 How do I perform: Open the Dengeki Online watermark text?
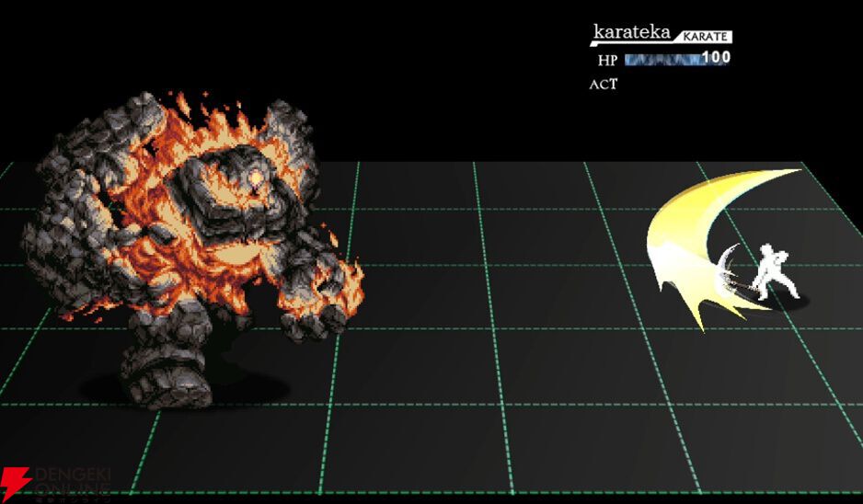pyautogui.click(x=72, y=486)
